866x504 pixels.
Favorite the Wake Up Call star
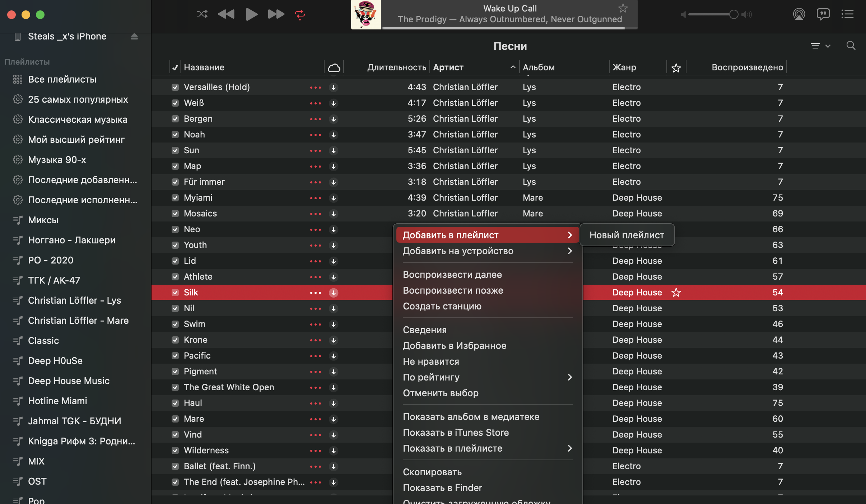[x=623, y=8]
